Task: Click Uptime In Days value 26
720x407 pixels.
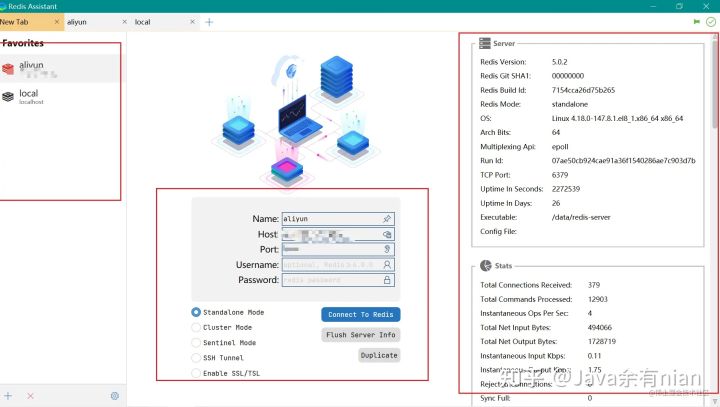Action: pyautogui.click(x=556, y=203)
